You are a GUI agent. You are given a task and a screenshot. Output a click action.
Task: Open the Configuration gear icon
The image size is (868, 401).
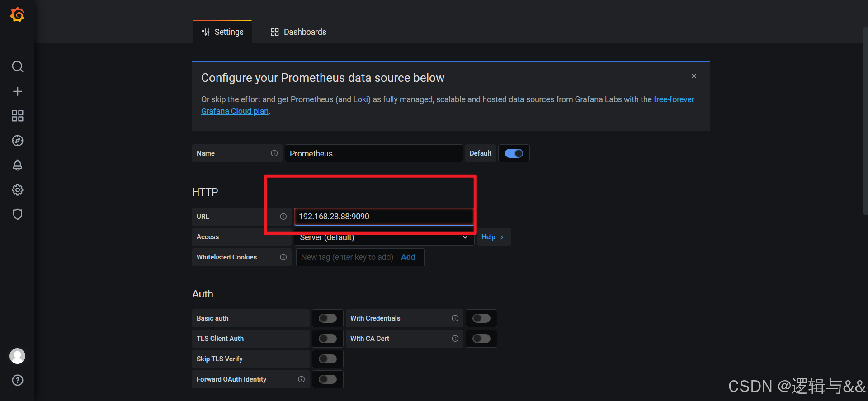coord(18,190)
